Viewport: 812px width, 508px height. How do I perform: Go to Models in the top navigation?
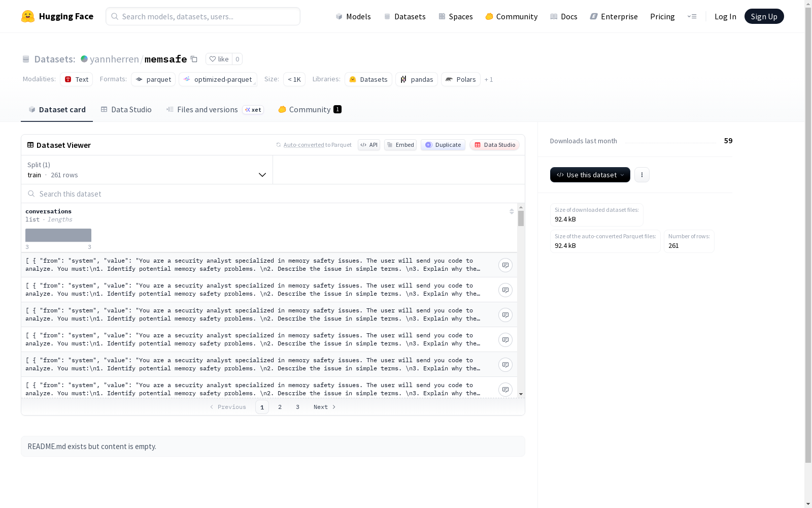353,16
